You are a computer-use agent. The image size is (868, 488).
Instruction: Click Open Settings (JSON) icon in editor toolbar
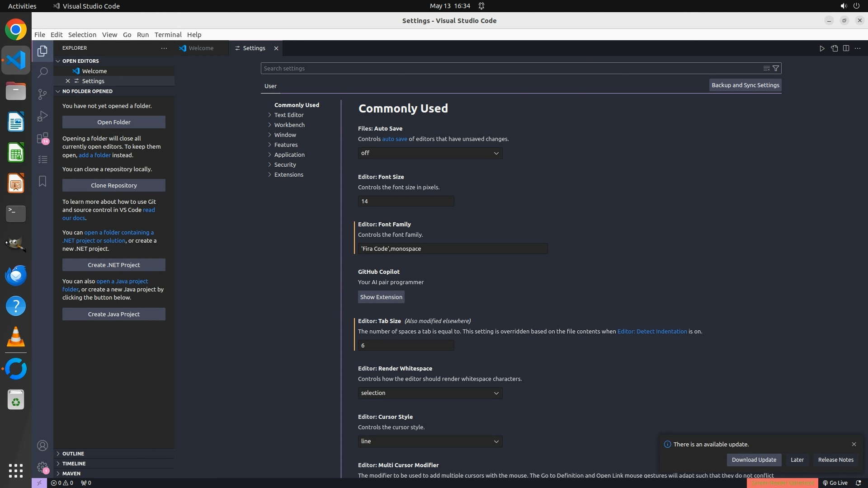click(834, 48)
